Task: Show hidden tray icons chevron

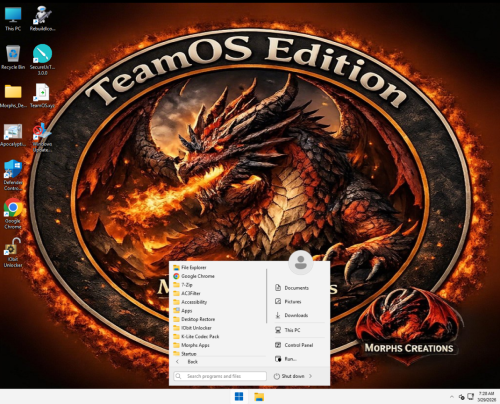Action: pyautogui.click(x=452, y=397)
